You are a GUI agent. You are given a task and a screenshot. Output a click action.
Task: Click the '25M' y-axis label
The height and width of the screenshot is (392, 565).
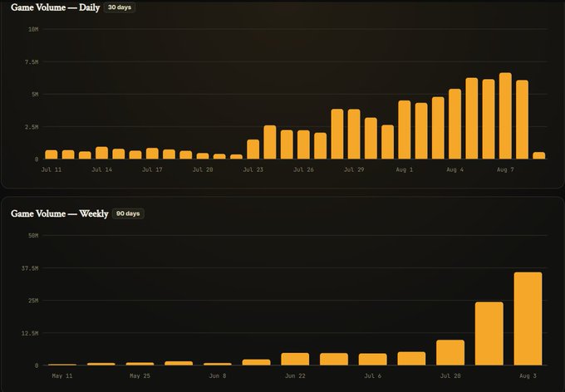click(33, 301)
